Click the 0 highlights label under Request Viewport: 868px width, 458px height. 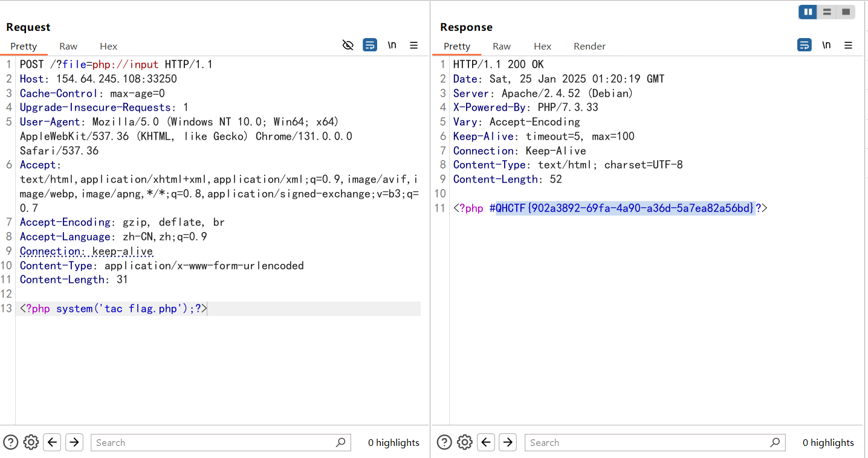click(x=394, y=443)
